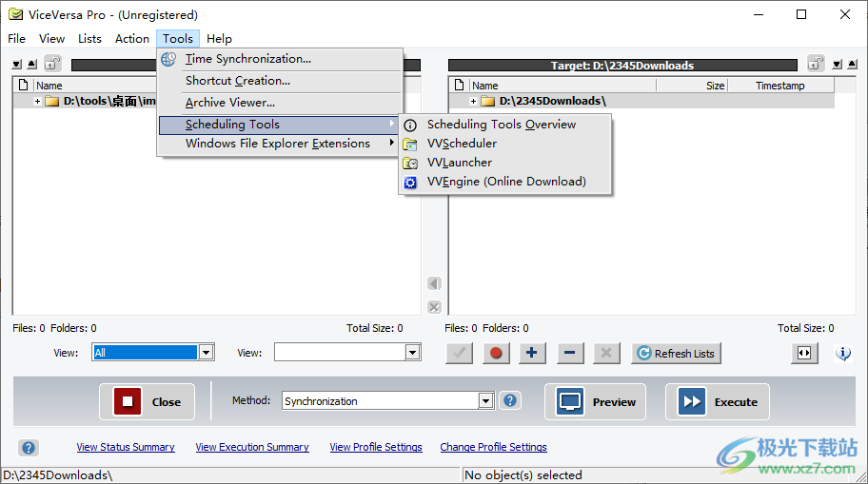Image resolution: width=868 pixels, height=484 pixels.
Task: Expand the Windows File Explorer Extensions submenu
Action: [x=277, y=144]
